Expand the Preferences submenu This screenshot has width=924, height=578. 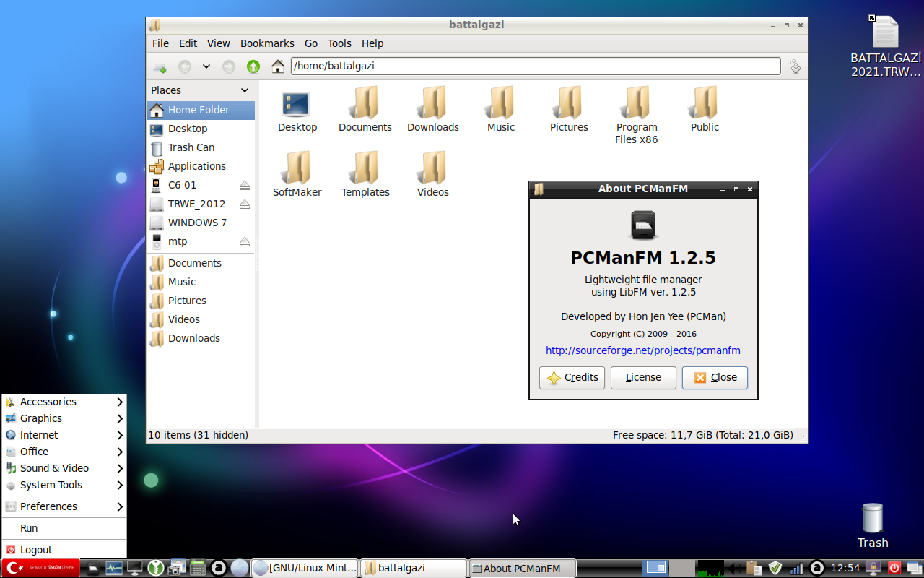point(64,506)
